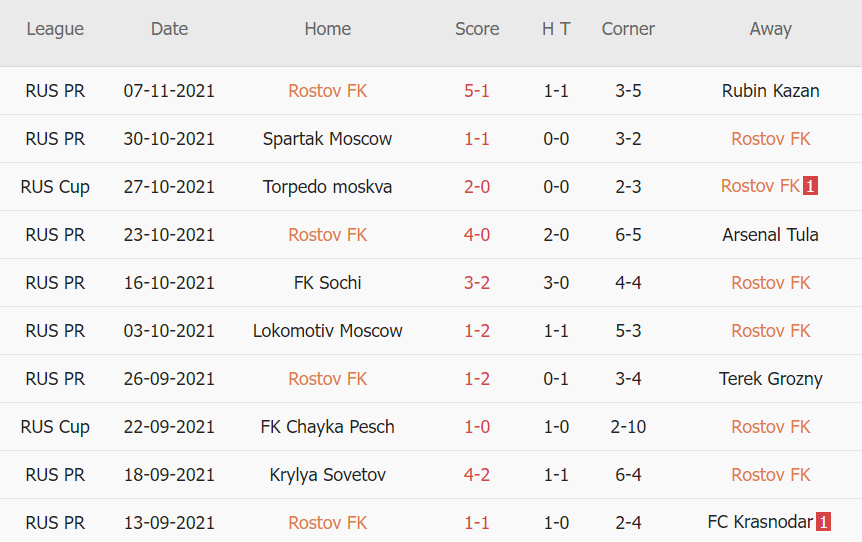The image size is (862, 542).
Task: Click the Terek Grozny team name
Action: coord(770,379)
